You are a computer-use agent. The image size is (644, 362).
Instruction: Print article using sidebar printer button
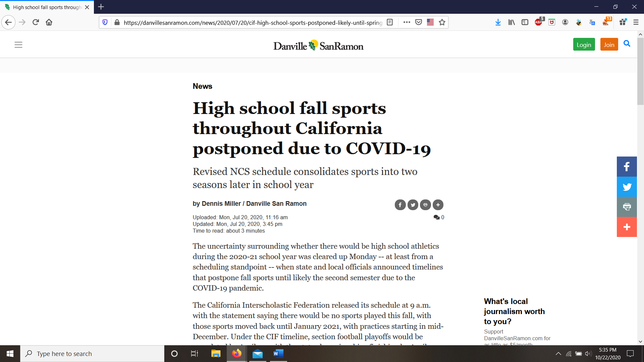tap(627, 207)
